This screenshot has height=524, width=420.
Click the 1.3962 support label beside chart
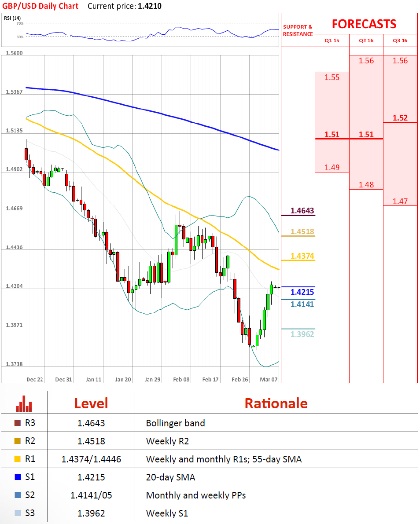coord(302,334)
